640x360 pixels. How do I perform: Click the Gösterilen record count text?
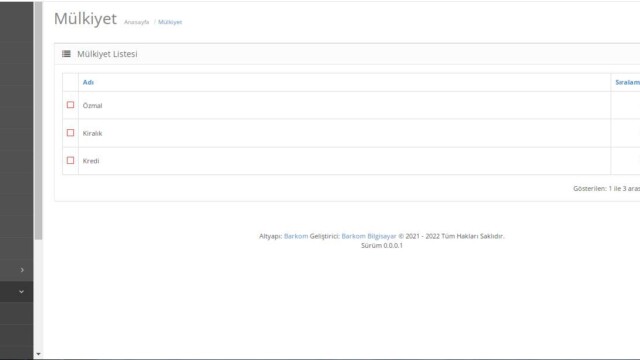(606, 189)
